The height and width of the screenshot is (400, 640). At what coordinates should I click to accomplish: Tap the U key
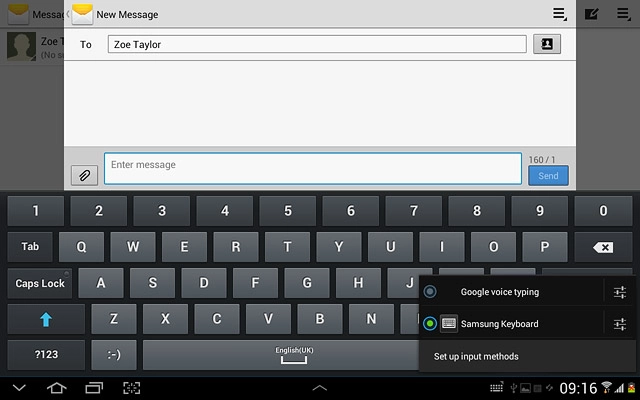coord(390,247)
